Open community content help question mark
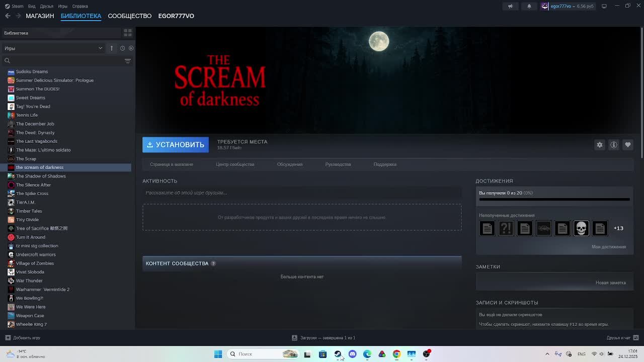This screenshot has height=362, width=644. point(213,263)
